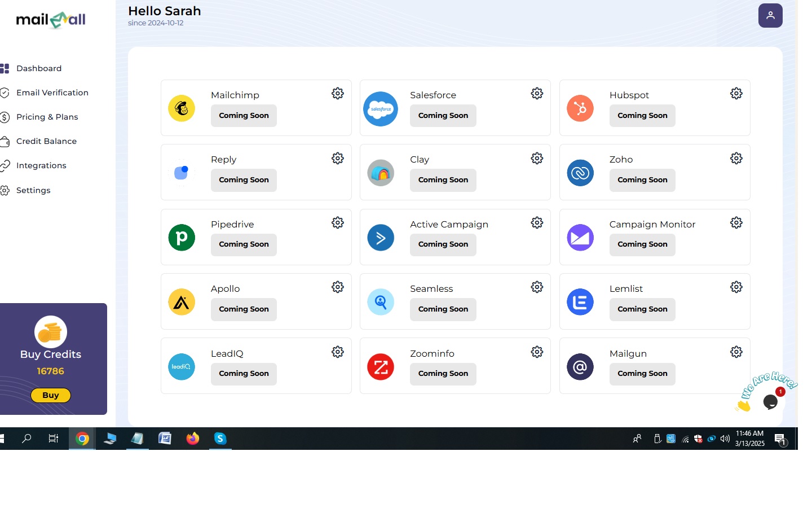This screenshot has height=508, width=812.
Task: Click the Campaign Monitor purple logo
Action: (x=580, y=238)
